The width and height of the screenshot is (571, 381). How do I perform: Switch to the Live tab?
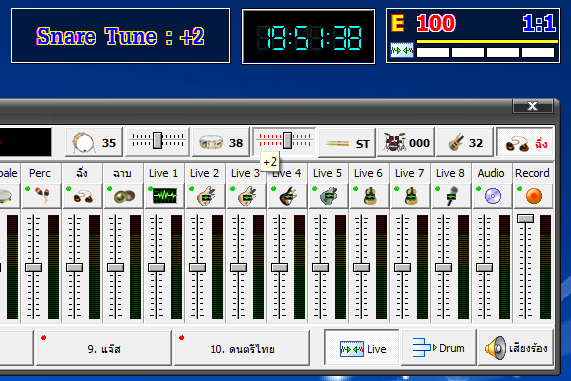coord(362,348)
